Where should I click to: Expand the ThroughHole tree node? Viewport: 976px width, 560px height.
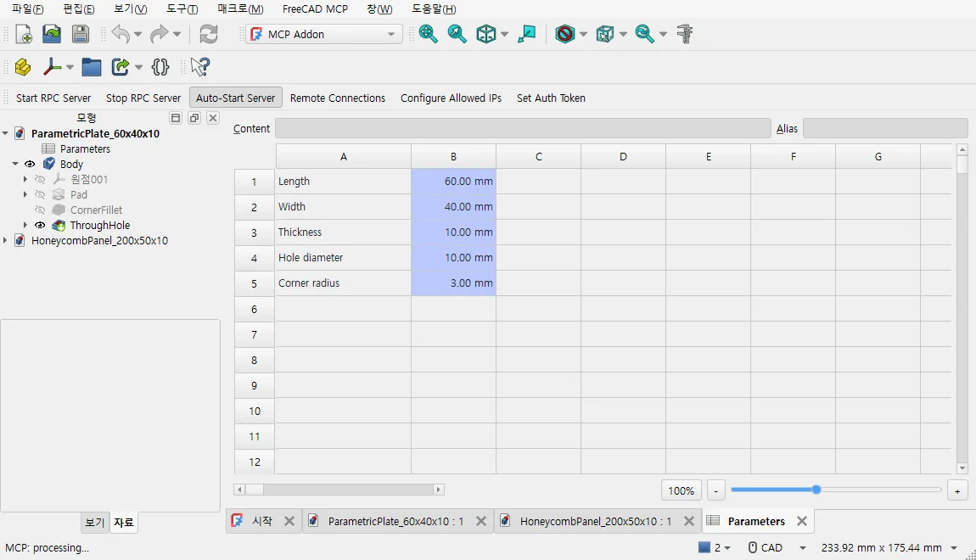pos(25,225)
